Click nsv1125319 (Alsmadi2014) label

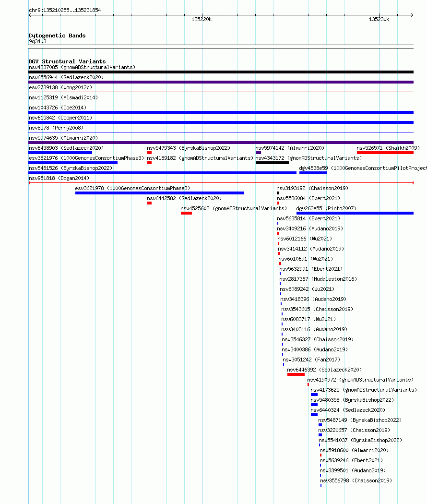coord(63,98)
